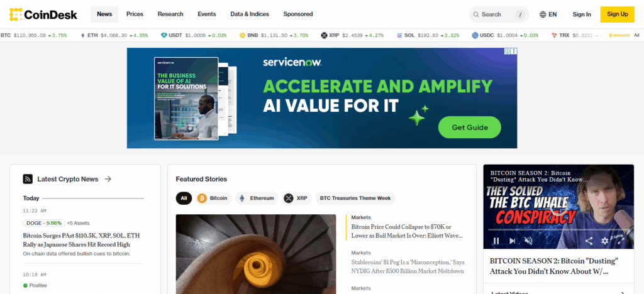Screen dimensions: 644x294
Task: Select the XRP featured stories filter
Action: click(x=297, y=198)
